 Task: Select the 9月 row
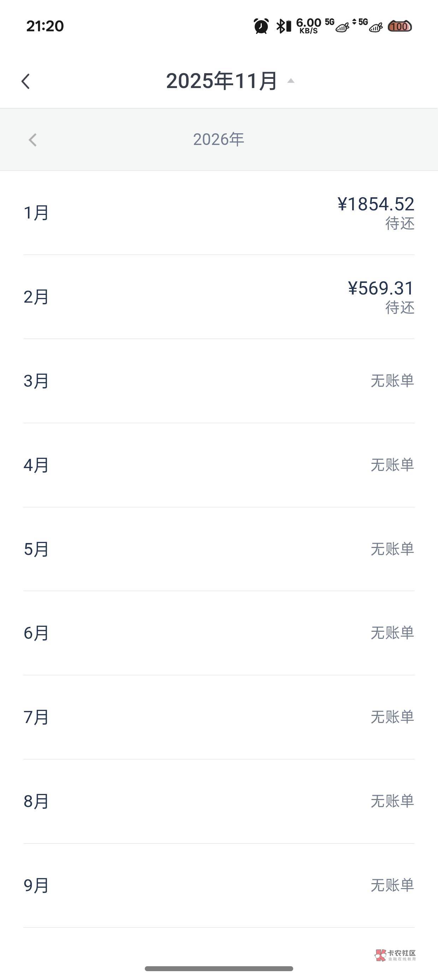[219, 885]
